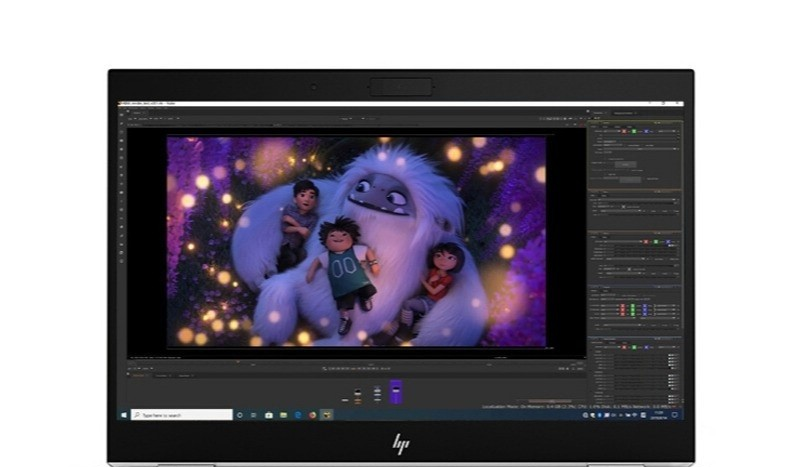The height and width of the screenshot is (467, 798).
Task: Click the Cortana circle icon
Action: click(240, 415)
